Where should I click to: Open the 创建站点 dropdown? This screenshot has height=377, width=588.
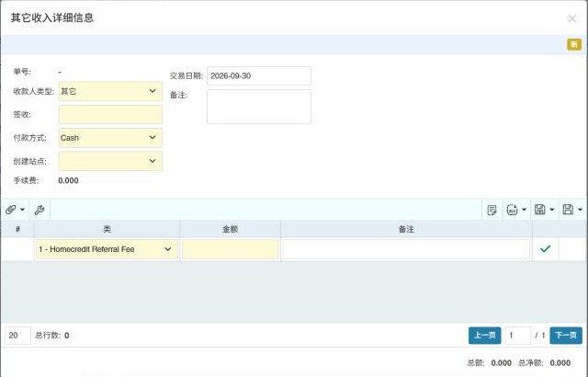(x=110, y=161)
